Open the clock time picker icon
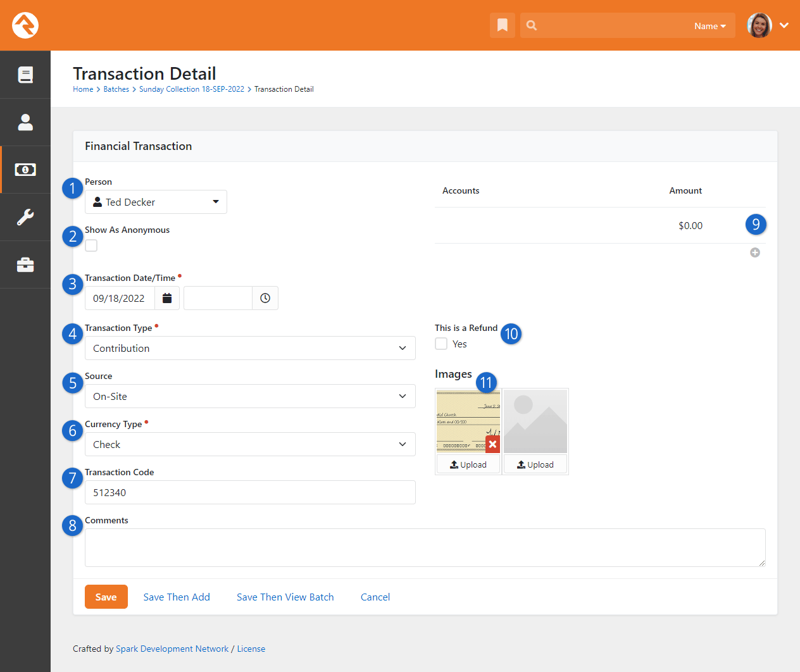Viewport: 800px width, 672px height. (x=265, y=298)
